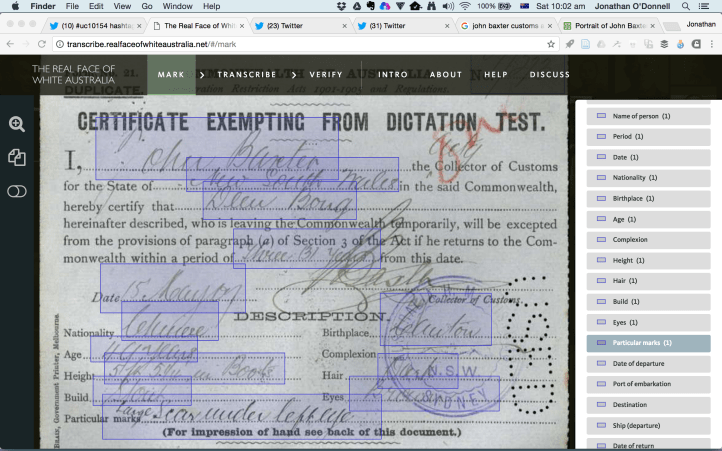722x451 pixels.
Task: Open the Finder menu
Action: [x=43, y=6]
